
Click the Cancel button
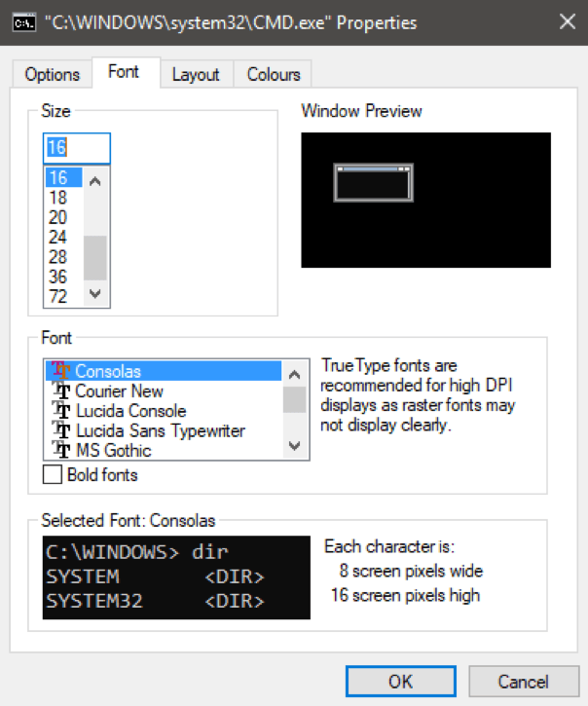coord(524,682)
